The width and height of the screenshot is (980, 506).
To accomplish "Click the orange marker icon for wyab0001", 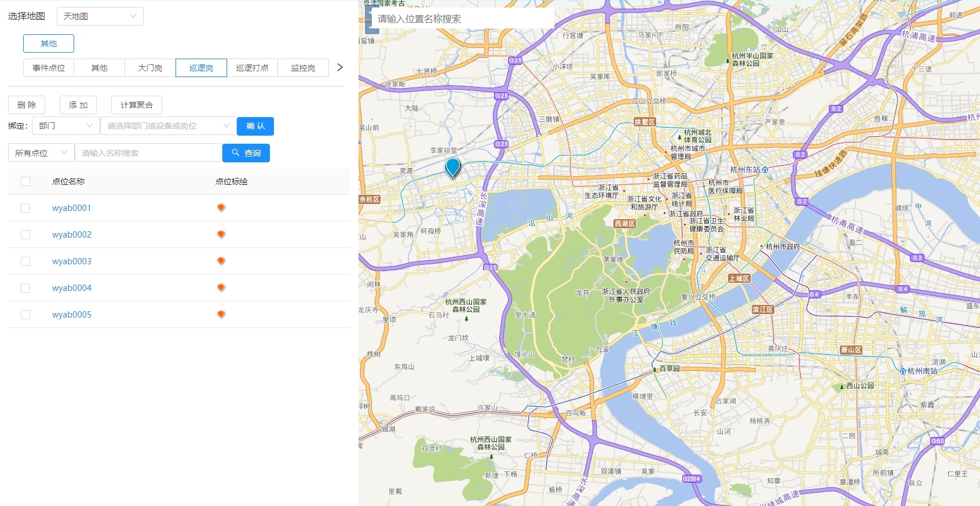I will (221, 208).
